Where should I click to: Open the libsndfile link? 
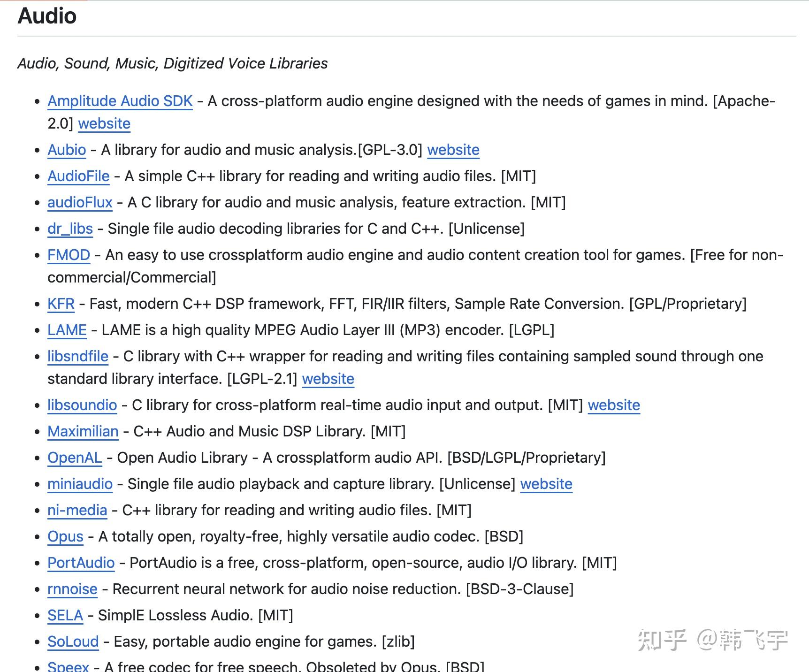coord(77,356)
